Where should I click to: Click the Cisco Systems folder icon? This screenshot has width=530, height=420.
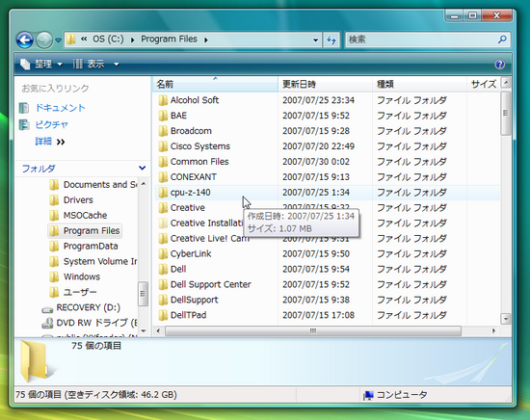[x=163, y=146]
